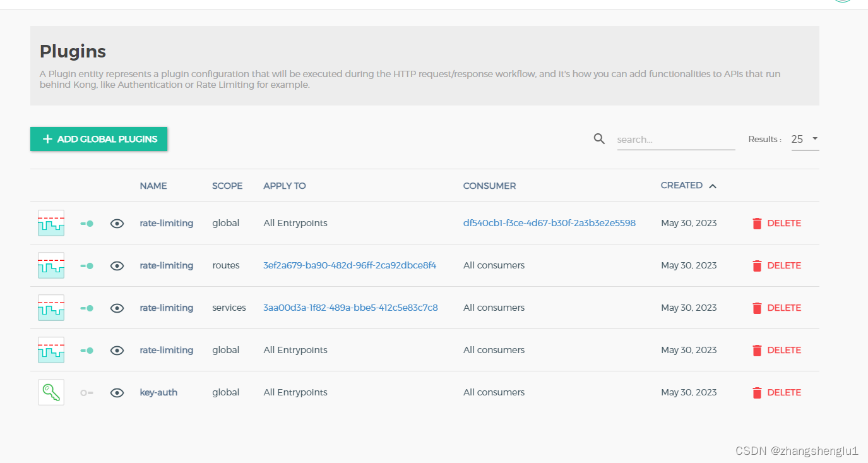Image resolution: width=868 pixels, height=463 pixels.
Task: Click "All consumers" in the routes row
Action: (x=494, y=265)
